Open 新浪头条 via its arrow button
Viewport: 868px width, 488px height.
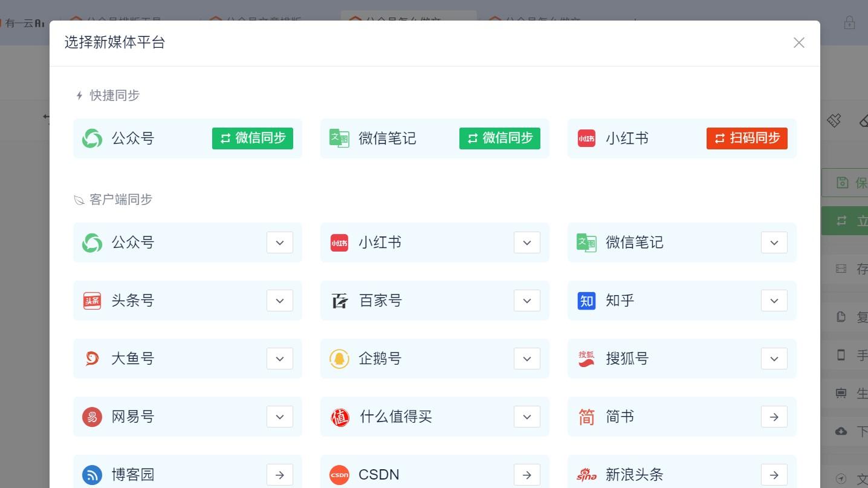click(774, 475)
